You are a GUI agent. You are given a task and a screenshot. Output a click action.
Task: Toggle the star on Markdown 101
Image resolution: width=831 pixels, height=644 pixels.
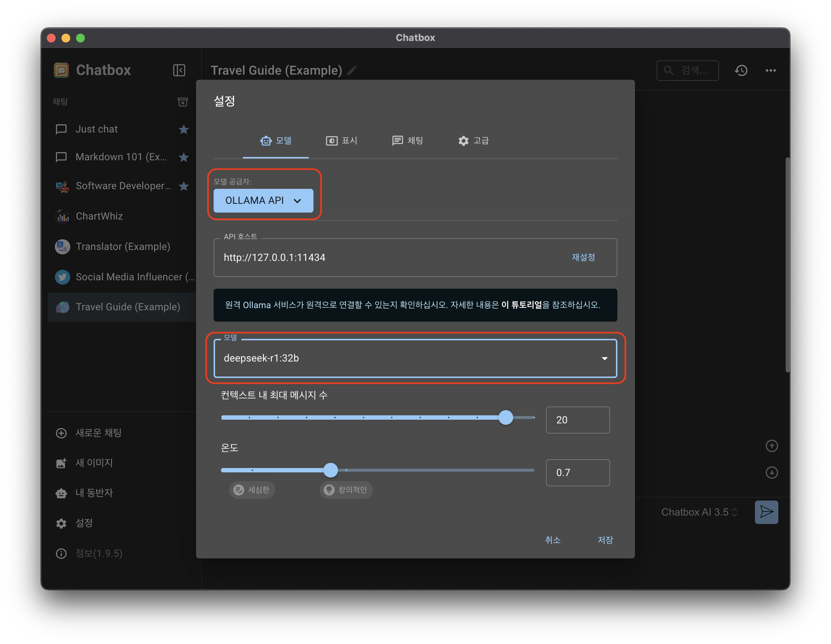[184, 157]
